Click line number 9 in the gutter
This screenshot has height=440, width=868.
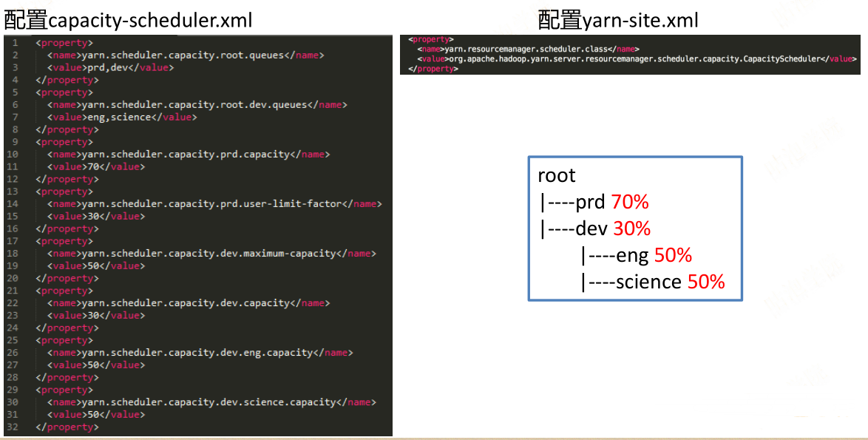15,142
